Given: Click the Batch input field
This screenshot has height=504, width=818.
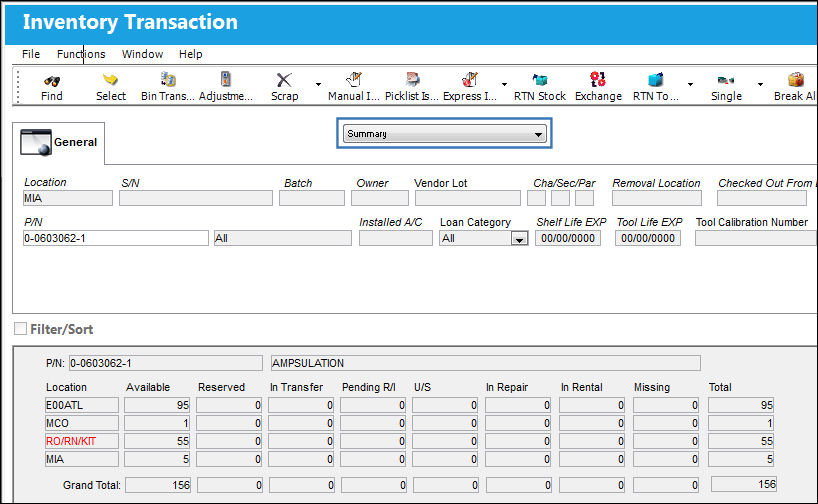Looking at the screenshot, I should [x=311, y=198].
